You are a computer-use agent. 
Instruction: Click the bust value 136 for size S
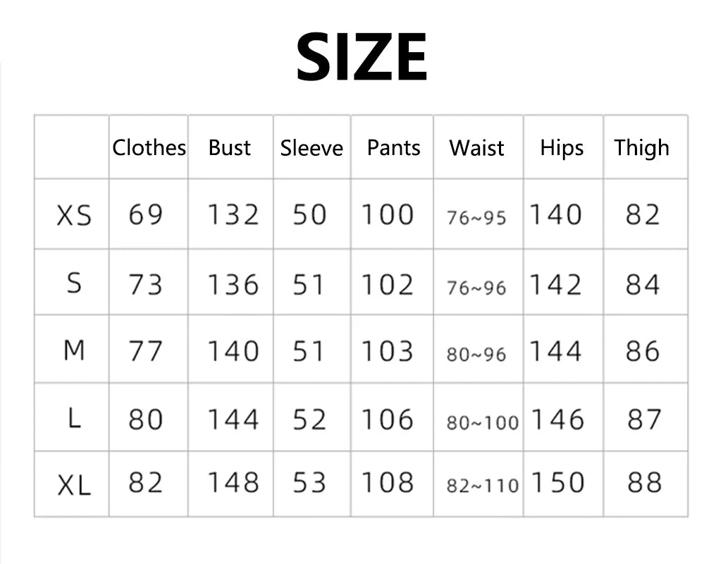tap(233, 285)
